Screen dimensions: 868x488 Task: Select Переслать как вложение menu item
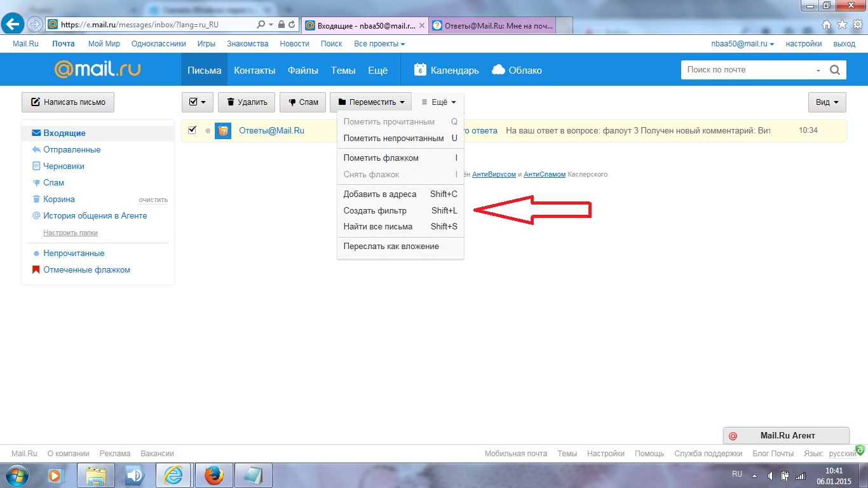(400, 246)
